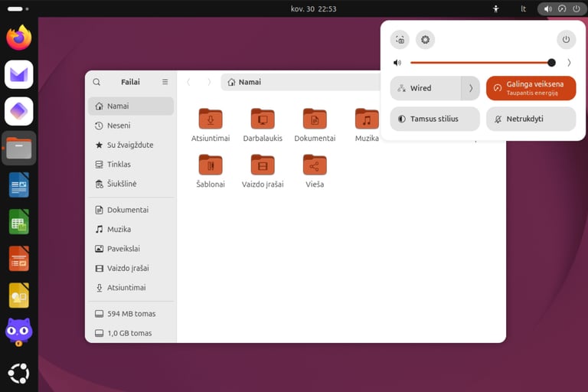Select the Šablonai folder icon
Image resolution: width=588 pixels, height=392 pixels.
pyautogui.click(x=211, y=165)
